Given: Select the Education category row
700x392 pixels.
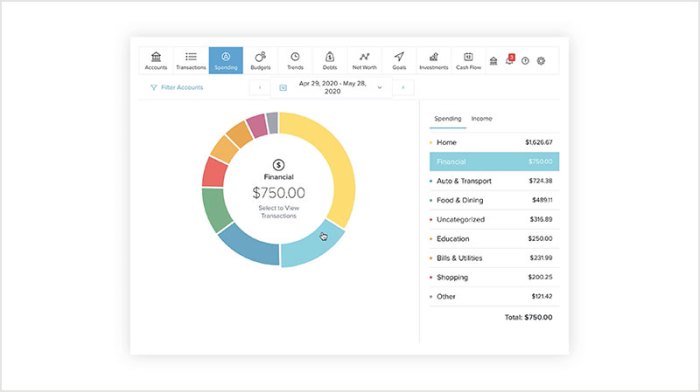Looking at the screenshot, I should [494, 238].
